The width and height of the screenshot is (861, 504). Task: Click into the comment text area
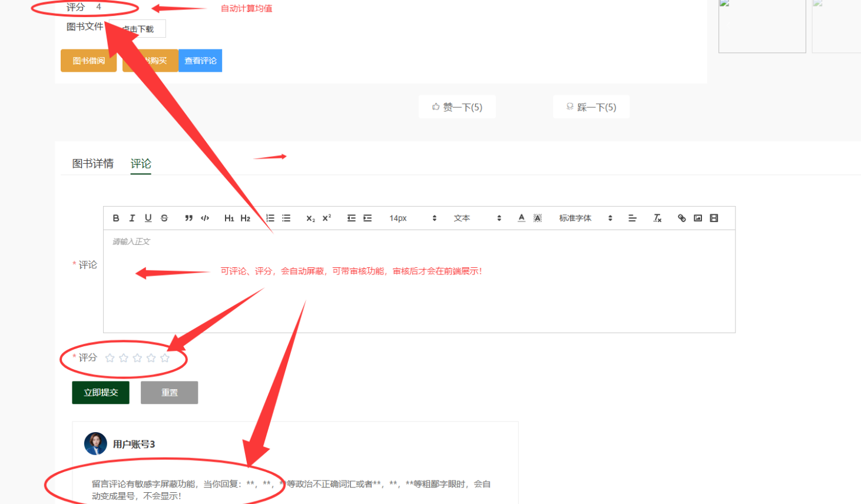pyautogui.click(x=419, y=281)
